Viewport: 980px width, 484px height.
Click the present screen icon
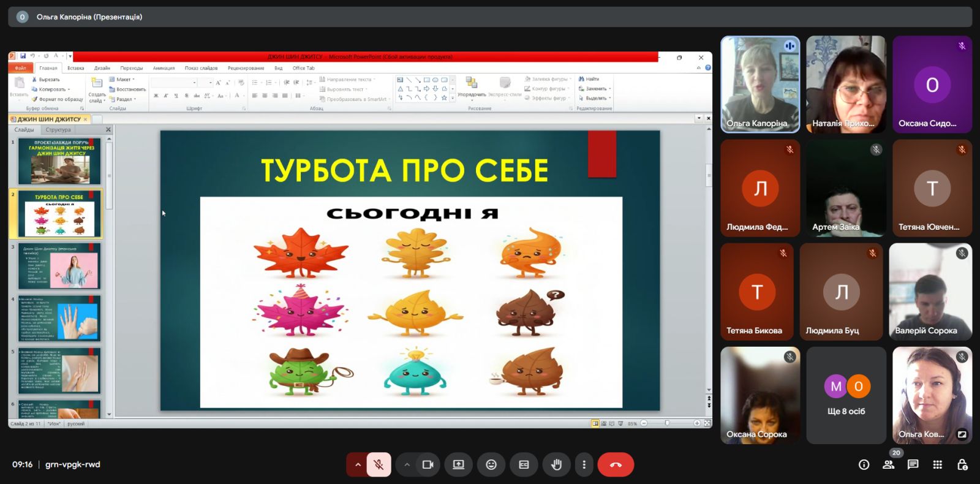[x=458, y=464]
